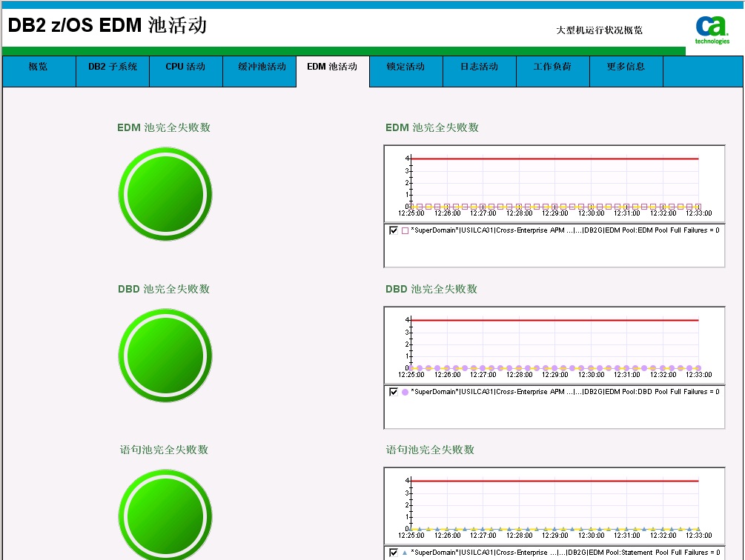Click the EDM 池完全失败数 heading above the chart
Screen dimensions: 745x560
tap(432, 127)
